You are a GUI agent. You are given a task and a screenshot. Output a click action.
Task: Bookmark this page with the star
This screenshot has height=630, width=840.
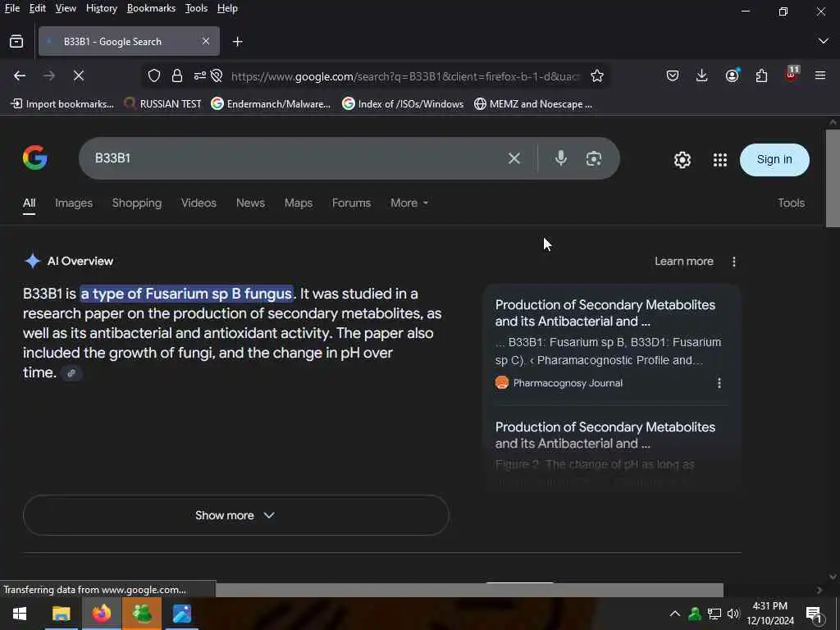point(597,75)
